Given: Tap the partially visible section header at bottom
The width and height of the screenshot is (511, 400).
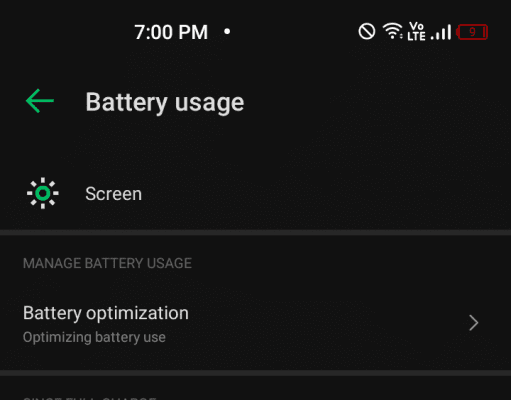Looking at the screenshot, I should [89, 398].
